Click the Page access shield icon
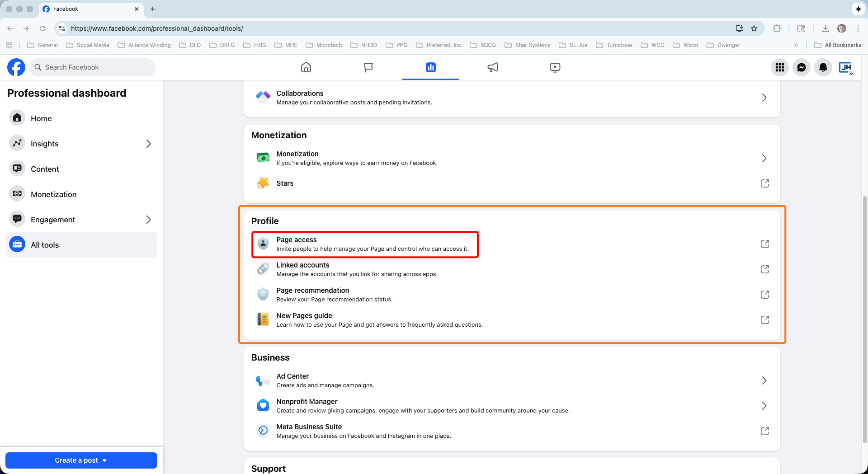The width and height of the screenshot is (868, 474). click(x=263, y=244)
